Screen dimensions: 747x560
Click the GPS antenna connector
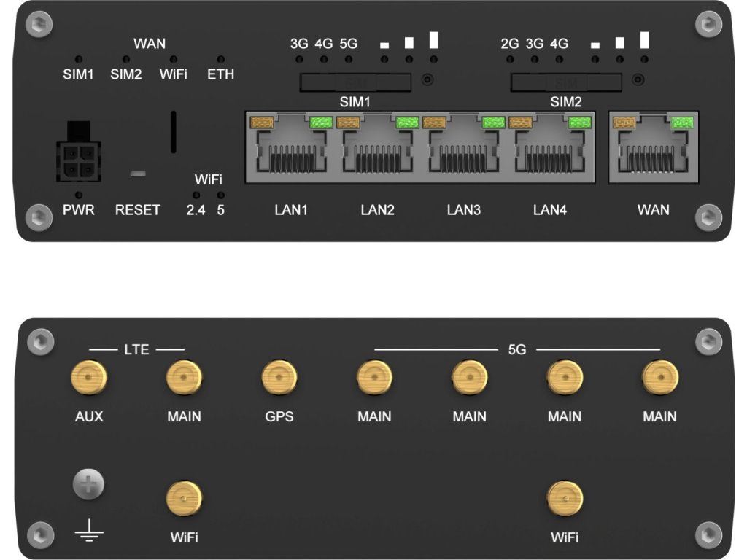[x=279, y=380]
